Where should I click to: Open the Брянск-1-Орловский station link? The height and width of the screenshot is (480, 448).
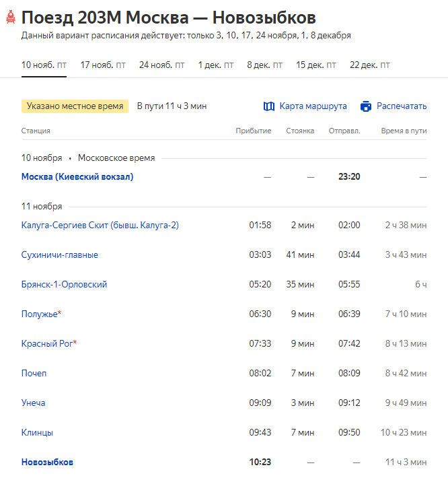click(64, 284)
